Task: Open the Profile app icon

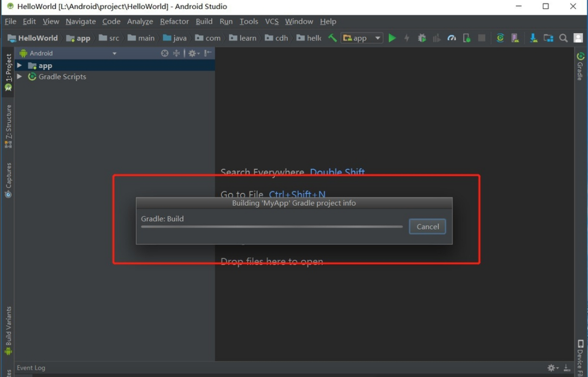Action: click(x=452, y=38)
